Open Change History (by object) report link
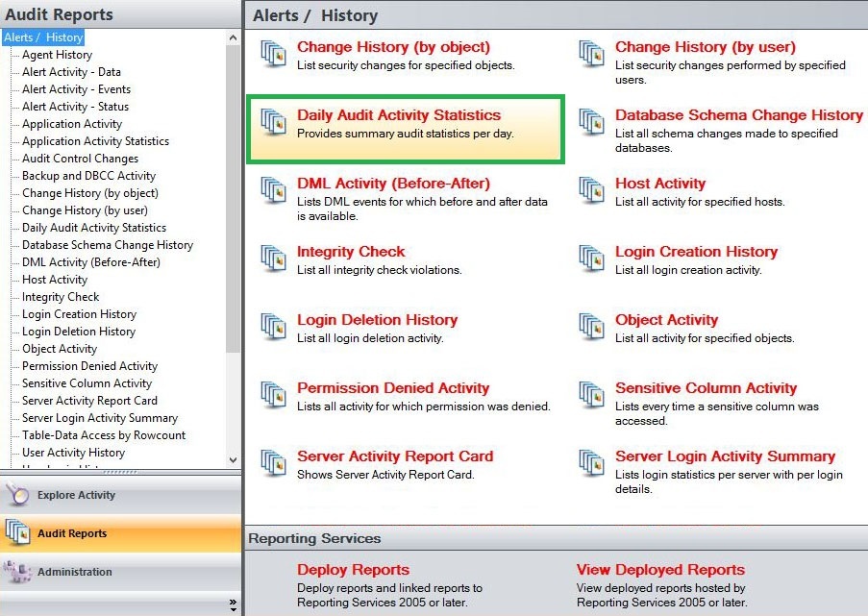The width and height of the screenshot is (868, 616). pyautogui.click(x=393, y=47)
